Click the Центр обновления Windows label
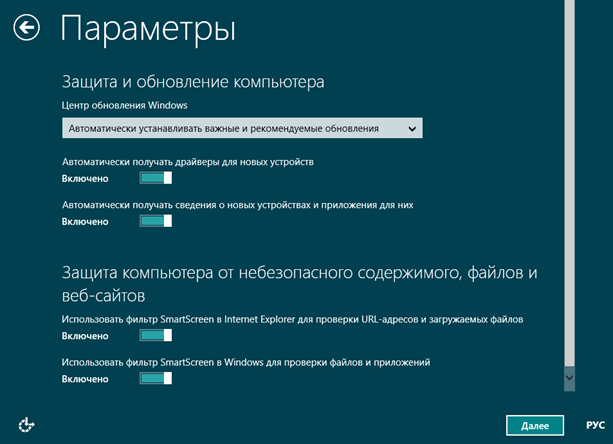This screenshot has width=613, height=444. pyautogui.click(x=124, y=106)
